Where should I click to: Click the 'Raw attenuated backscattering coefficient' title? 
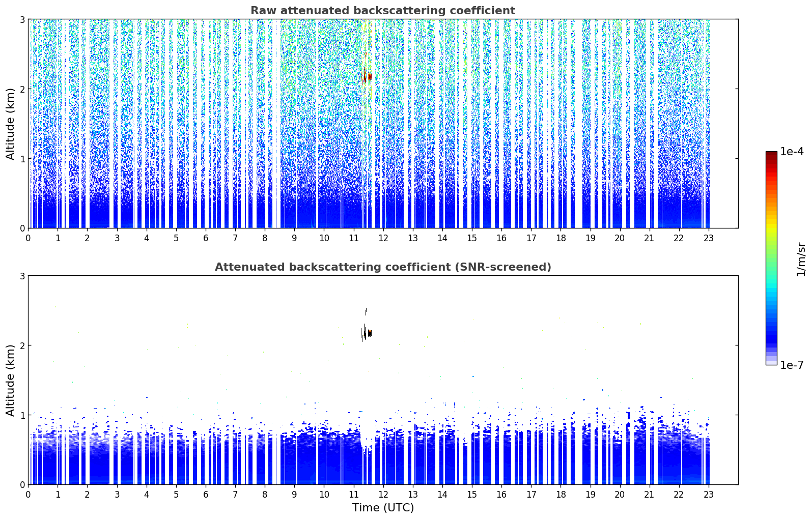click(383, 11)
